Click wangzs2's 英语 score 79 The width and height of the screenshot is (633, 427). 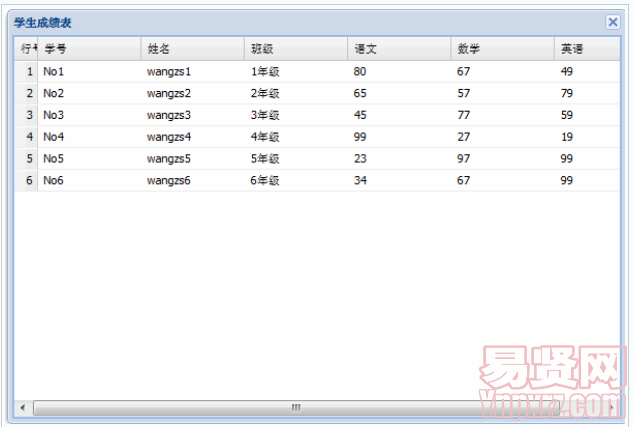[x=567, y=94]
